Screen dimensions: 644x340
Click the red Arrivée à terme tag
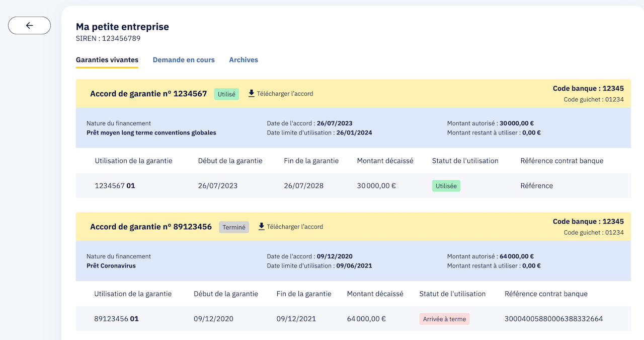point(444,319)
